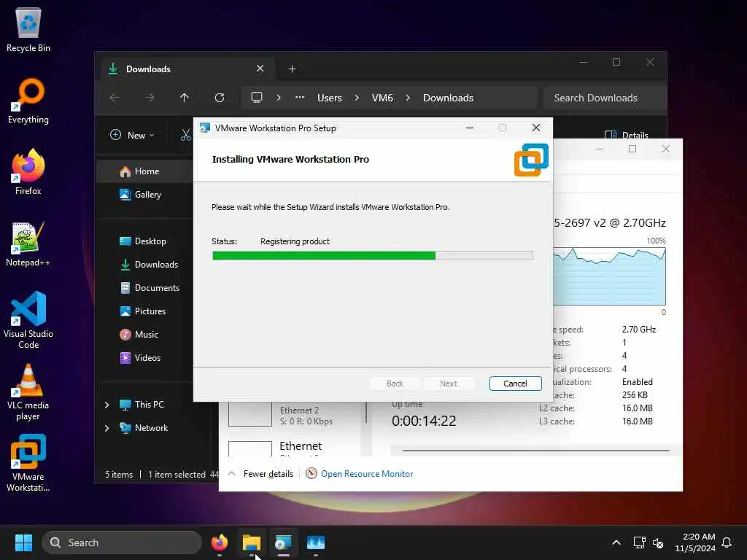Select Network in the Explorer sidebar
The height and width of the screenshot is (560, 747).
150,427
